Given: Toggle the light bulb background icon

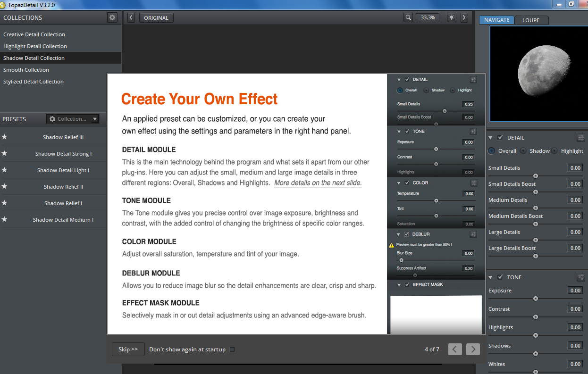Looking at the screenshot, I should pyautogui.click(x=452, y=17).
